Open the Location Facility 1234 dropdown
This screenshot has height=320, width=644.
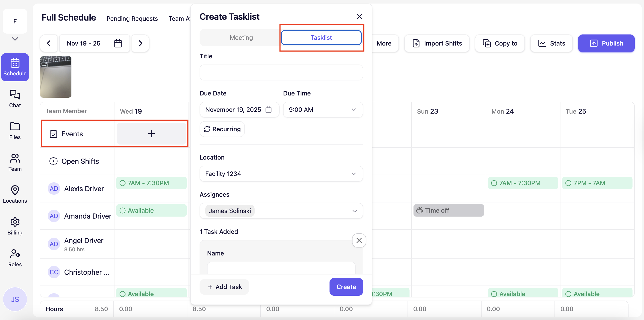pyautogui.click(x=281, y=173)
